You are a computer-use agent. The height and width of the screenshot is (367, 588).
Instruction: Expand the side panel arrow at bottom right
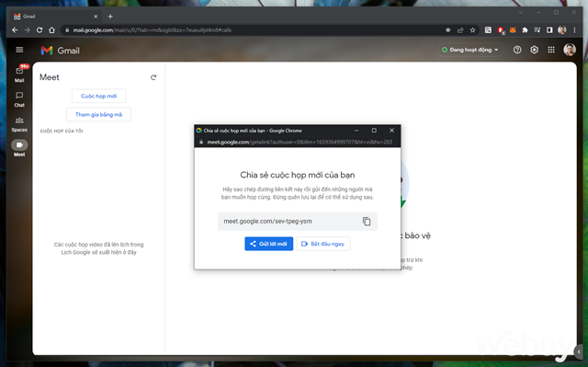579,352
